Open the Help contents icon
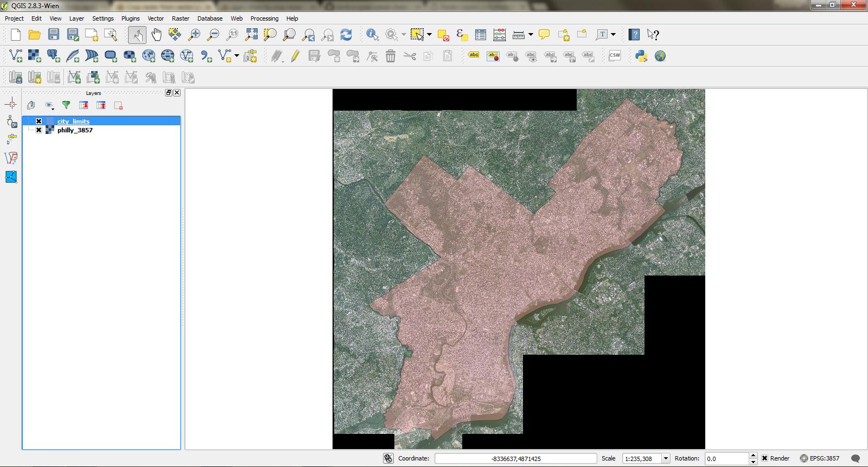Viewport: 868px width, 467px height. pyautogui.click(x=634, y=35)
